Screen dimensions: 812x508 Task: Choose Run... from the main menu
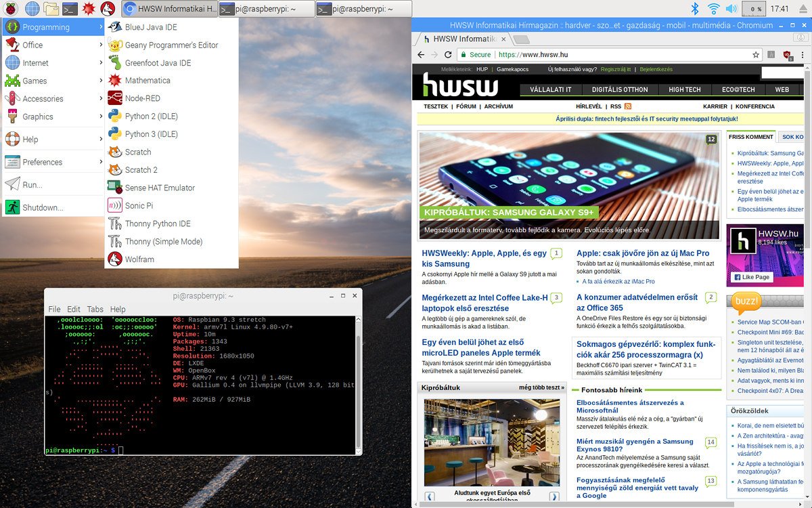[53, 184]
